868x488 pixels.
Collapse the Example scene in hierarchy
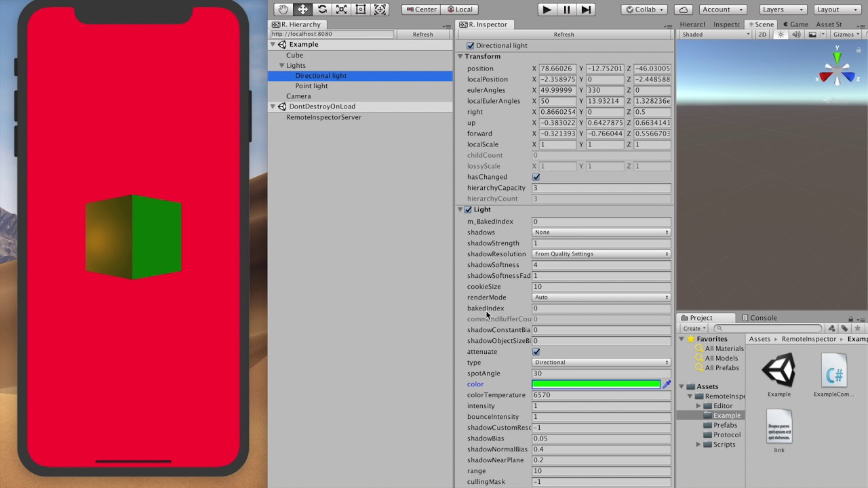[x=274, y=45]
